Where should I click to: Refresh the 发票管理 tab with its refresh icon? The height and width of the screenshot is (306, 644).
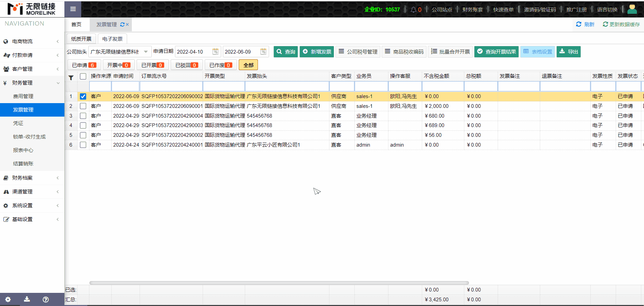pos(122,24)
